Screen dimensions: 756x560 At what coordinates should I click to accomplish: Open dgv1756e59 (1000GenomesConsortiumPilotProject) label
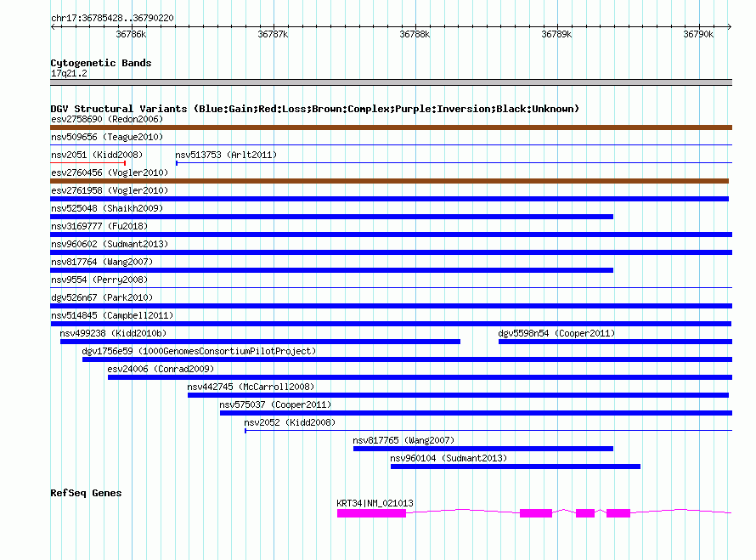click(x=199, y=351)
